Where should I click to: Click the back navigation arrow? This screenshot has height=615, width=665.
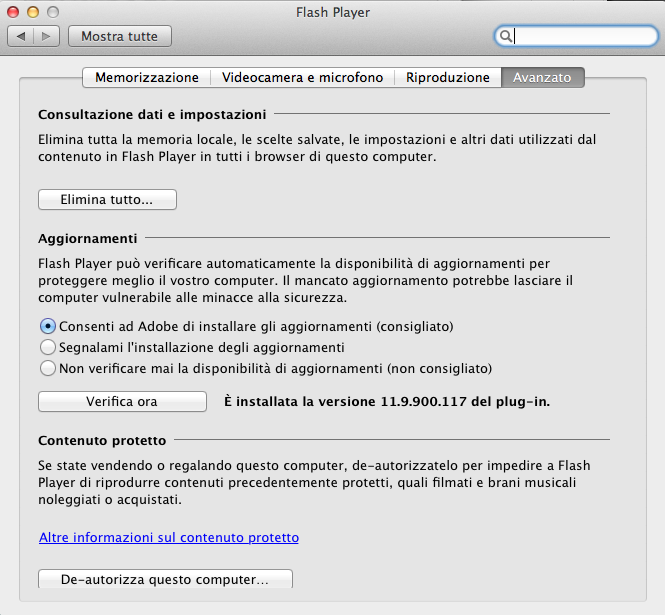pos(21,36)
